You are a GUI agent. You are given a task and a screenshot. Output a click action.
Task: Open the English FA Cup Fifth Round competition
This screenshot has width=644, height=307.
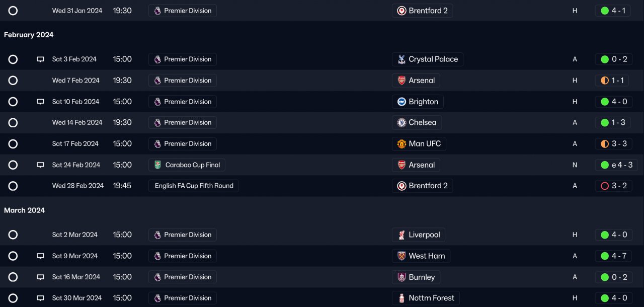[x=194, y=186]
